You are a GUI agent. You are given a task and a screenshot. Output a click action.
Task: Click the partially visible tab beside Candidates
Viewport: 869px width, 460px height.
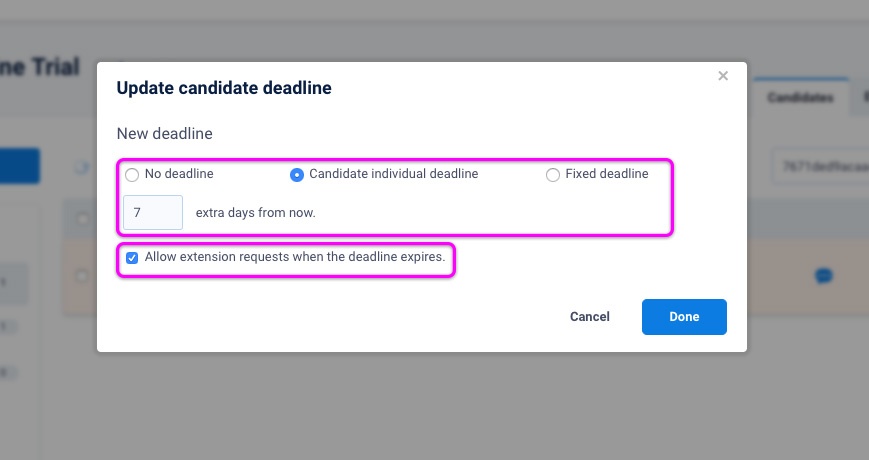(862, 98)
